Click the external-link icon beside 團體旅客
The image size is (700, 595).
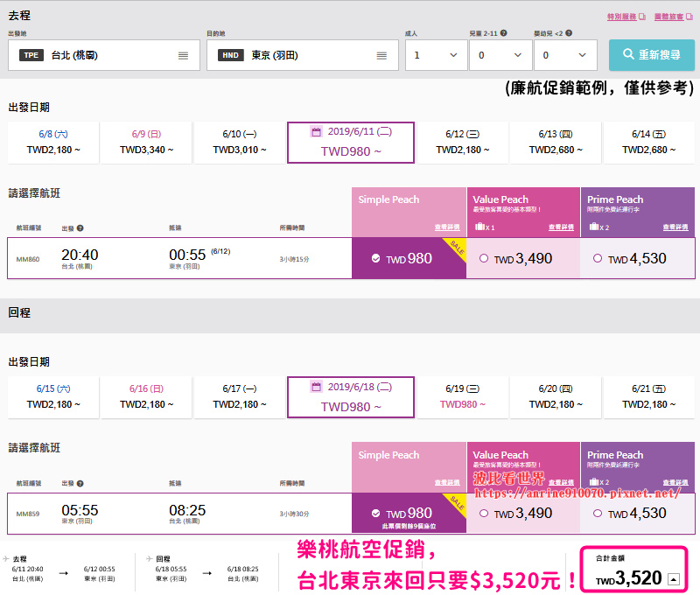pos(689,17)
